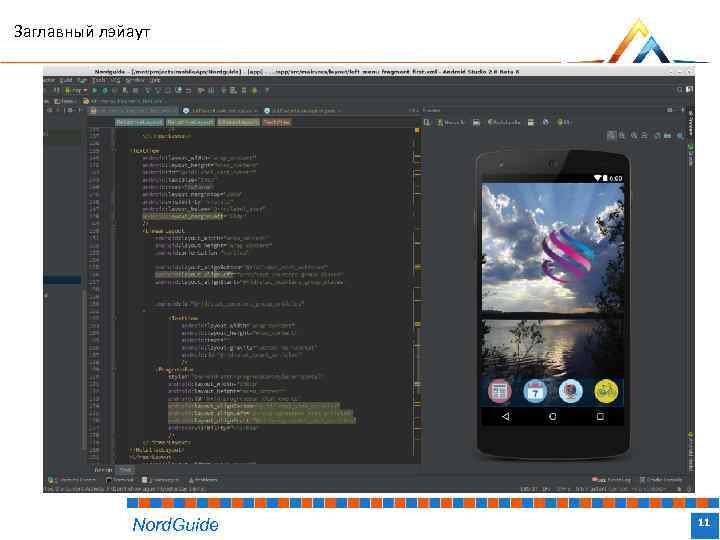Select the second RelativeLayout breadcrumb

[x=190, y=122]
